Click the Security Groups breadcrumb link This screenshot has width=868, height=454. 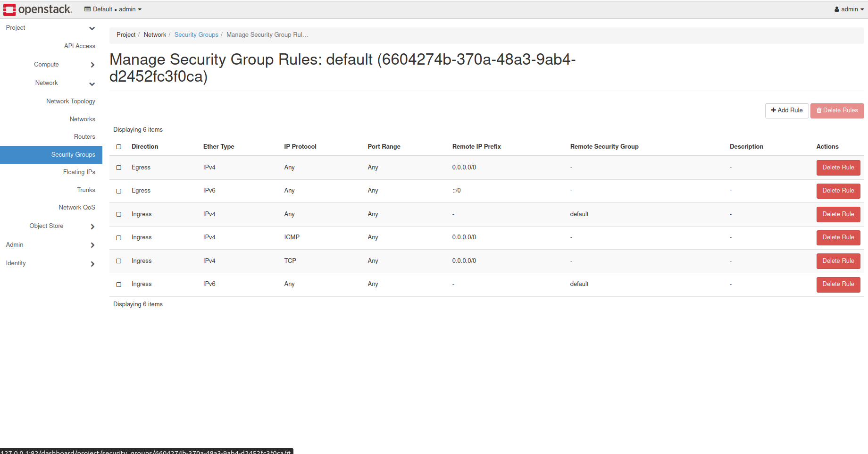pyautogui.click(x=196, y=35)
